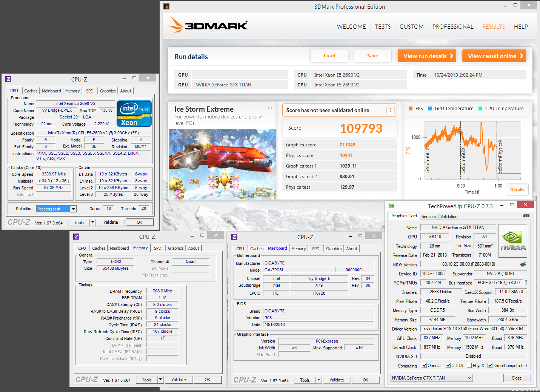Click Z icon of CPU-Z Memory window
This screenshot has width=540, height=392.
click(x=76, y=237)
